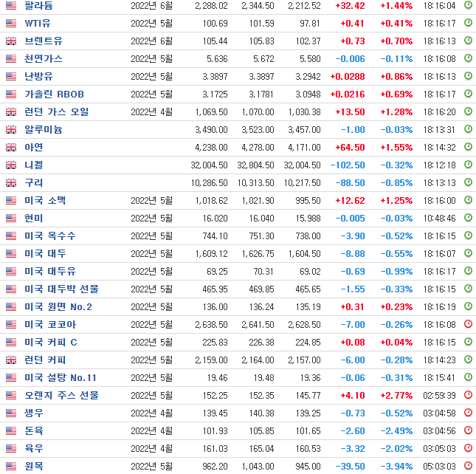The width and height of the screenshot is (476, 474).
Task: Click UK flag icon beside 구리
Action: tap(11, 182)
